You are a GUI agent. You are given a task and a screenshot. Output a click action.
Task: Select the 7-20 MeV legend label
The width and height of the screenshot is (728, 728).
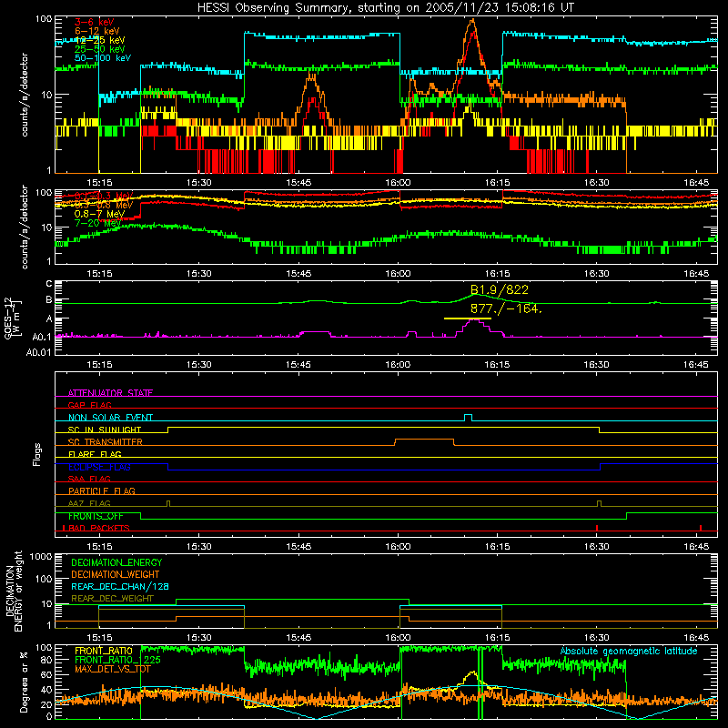tap(98, 223)
